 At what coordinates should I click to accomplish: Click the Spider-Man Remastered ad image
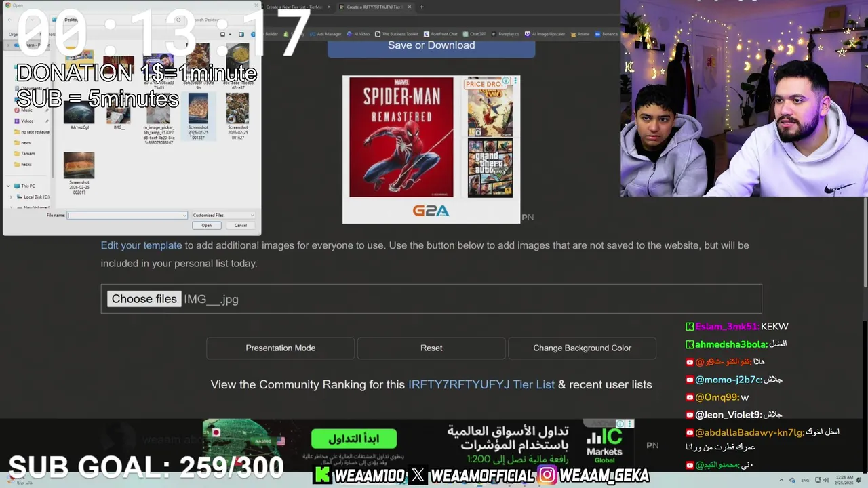tap(401, 137)
